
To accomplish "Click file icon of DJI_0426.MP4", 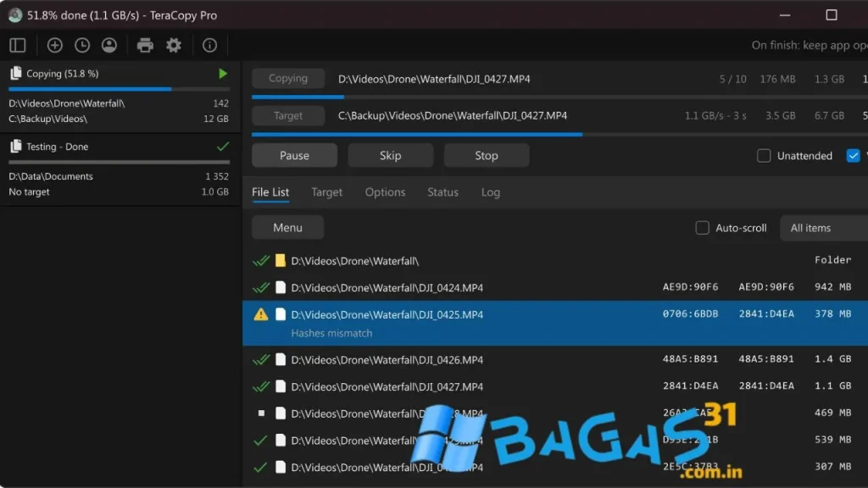I will [x=281, y=359].
